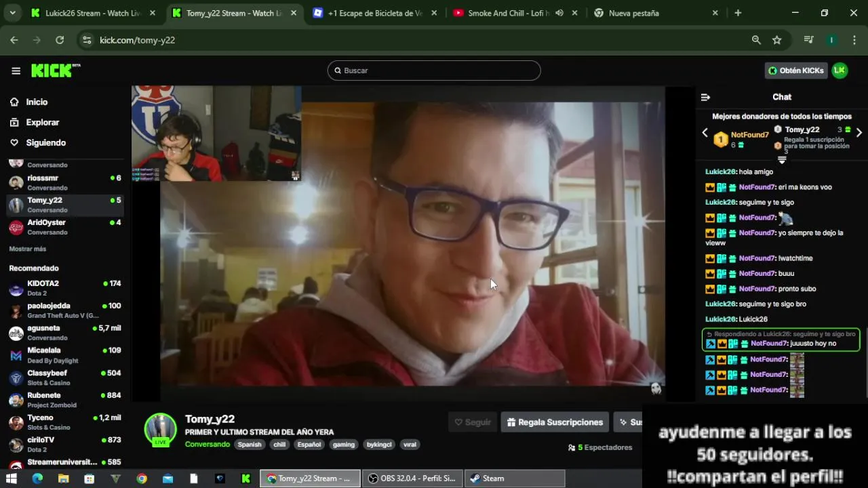868x488 pixels.
Task: Switch to Smoke And Chill Lofi tab
Action: click(x=515, y=13)
